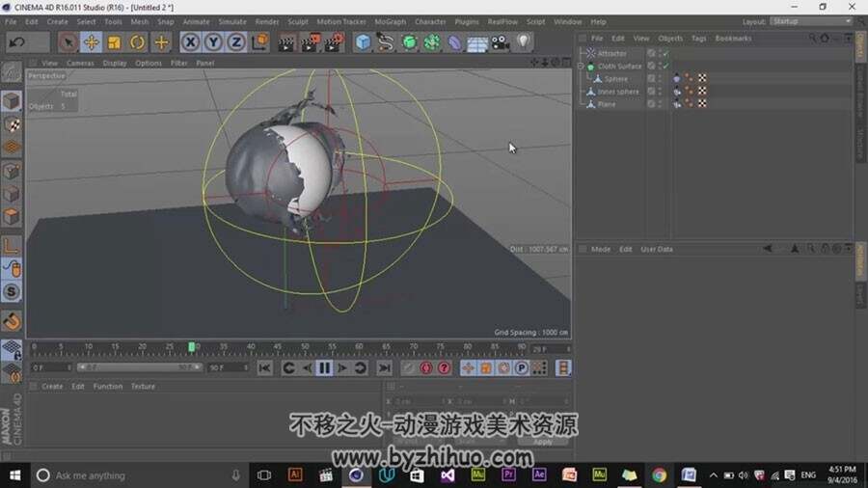
Task: Open the File menu in main menubar
Action: (11, 21)
